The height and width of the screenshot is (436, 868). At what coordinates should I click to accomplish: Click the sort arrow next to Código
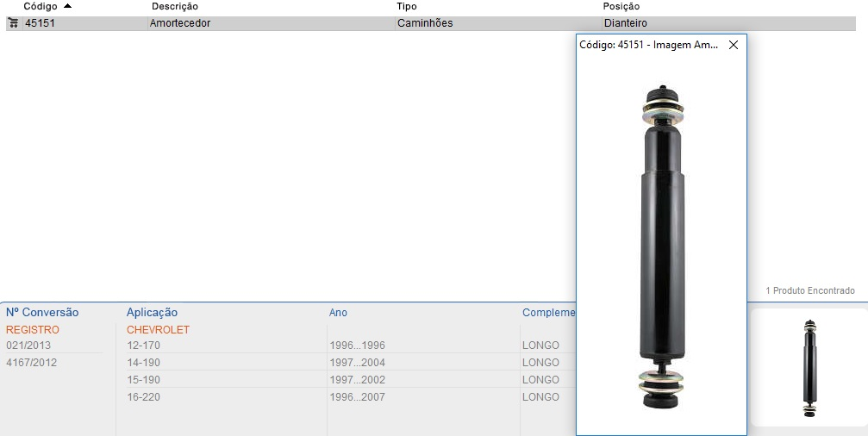click(68, 6)
